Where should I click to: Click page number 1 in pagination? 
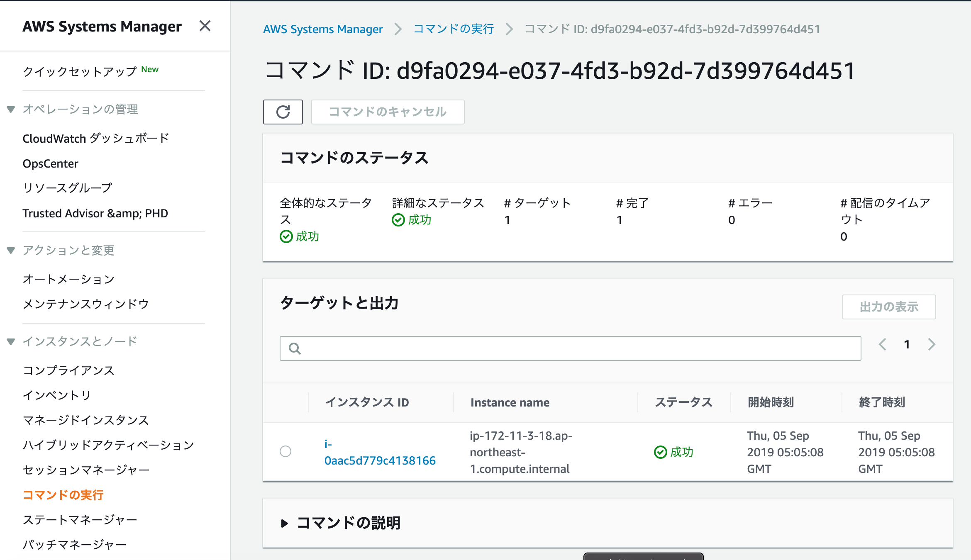click(907, 344)
